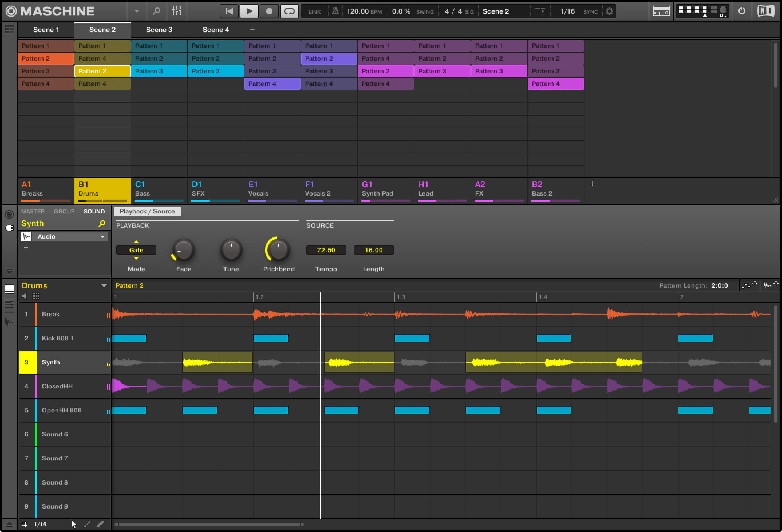The image size is (782, 532).
Task: Open the Maschine logo menu
Action: pos(50,11)
